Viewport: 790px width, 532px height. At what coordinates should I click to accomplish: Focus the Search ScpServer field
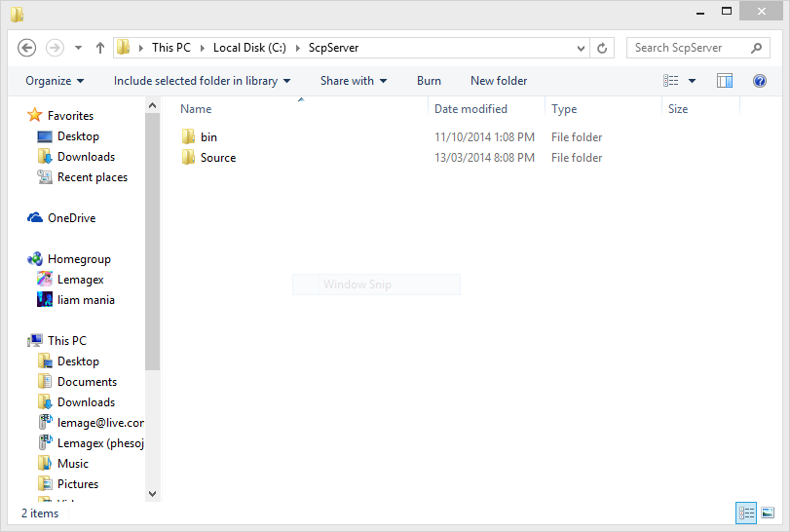[697, 48]
